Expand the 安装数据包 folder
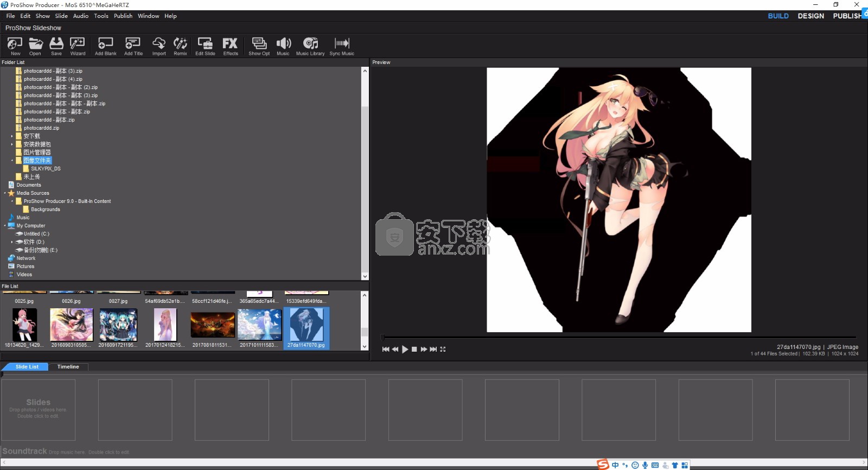This screenshot has width=868, height=470. click(x=12, y=144)
